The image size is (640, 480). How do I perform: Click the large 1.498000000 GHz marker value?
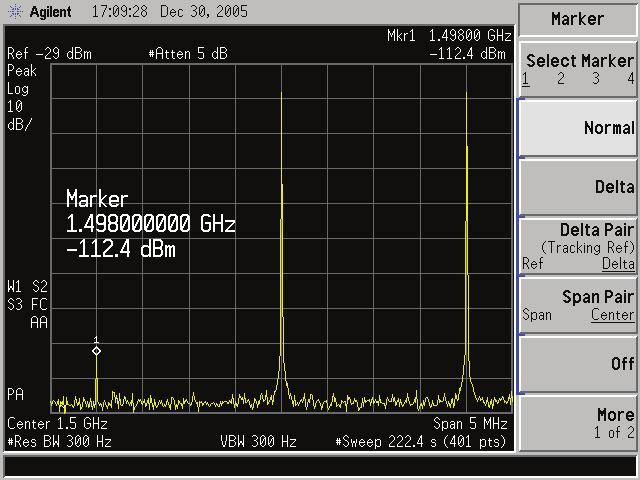pos(151,224)
